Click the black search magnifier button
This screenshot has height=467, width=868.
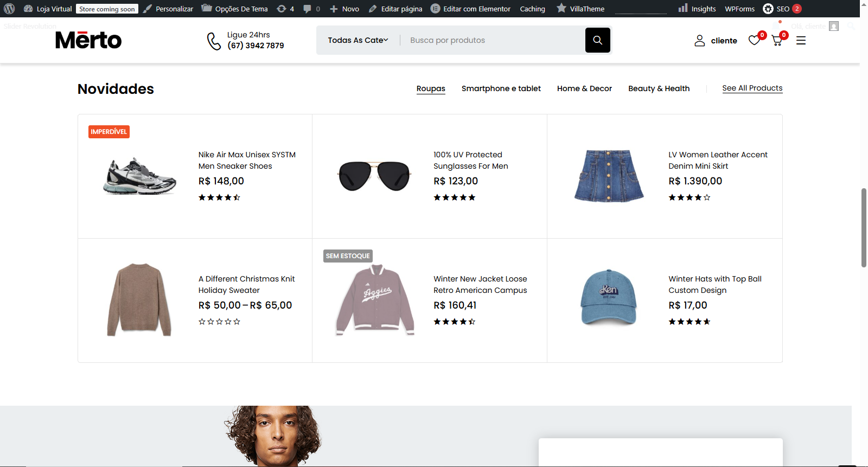point(598,40)
